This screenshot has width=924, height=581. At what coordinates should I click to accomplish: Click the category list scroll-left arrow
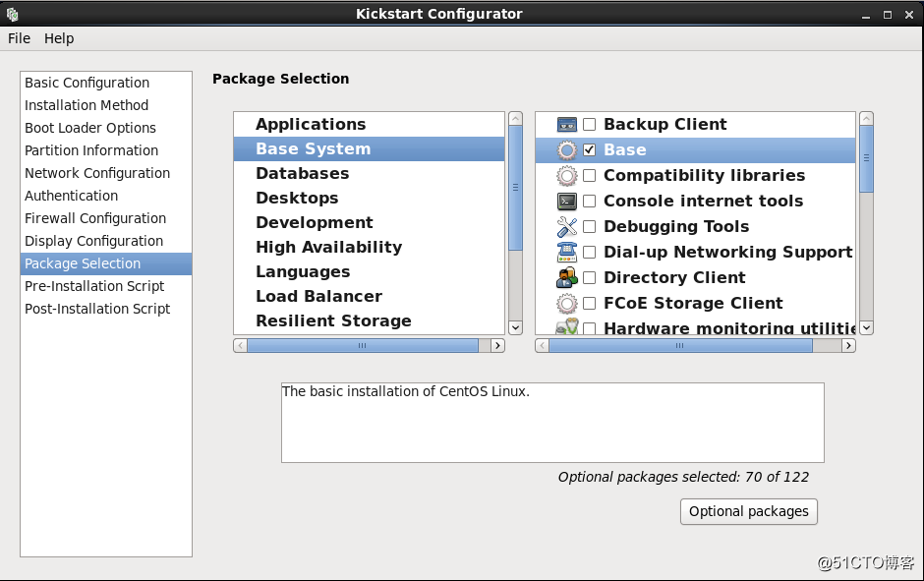tap(241, 346)
